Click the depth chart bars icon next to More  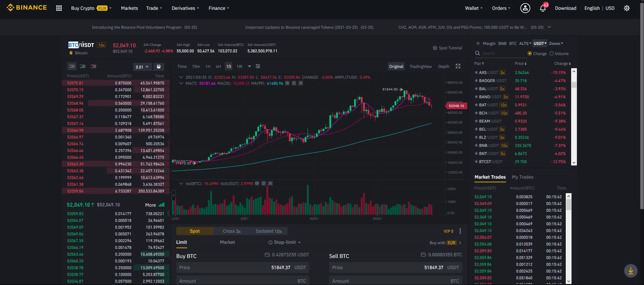162,205
